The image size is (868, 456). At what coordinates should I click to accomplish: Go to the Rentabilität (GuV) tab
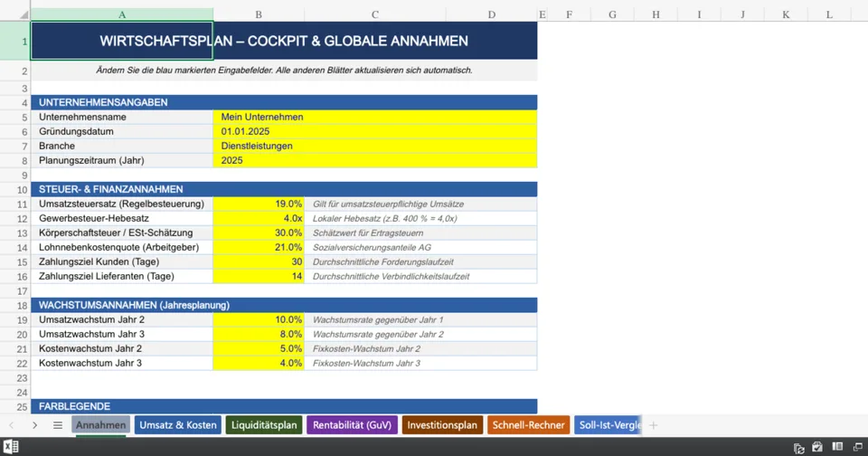(x=352, y=425)
